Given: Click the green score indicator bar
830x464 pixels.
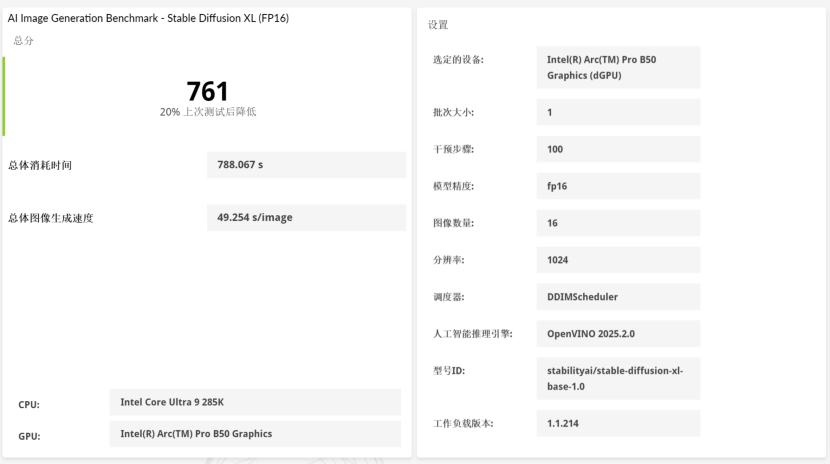Looking at the screenshot, I should (x=4, y=96).
